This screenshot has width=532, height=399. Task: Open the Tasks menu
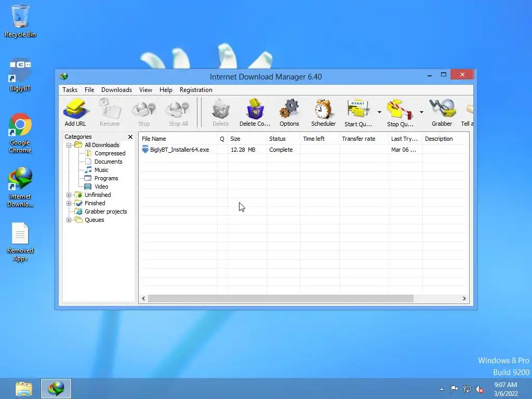coord(70,90)
